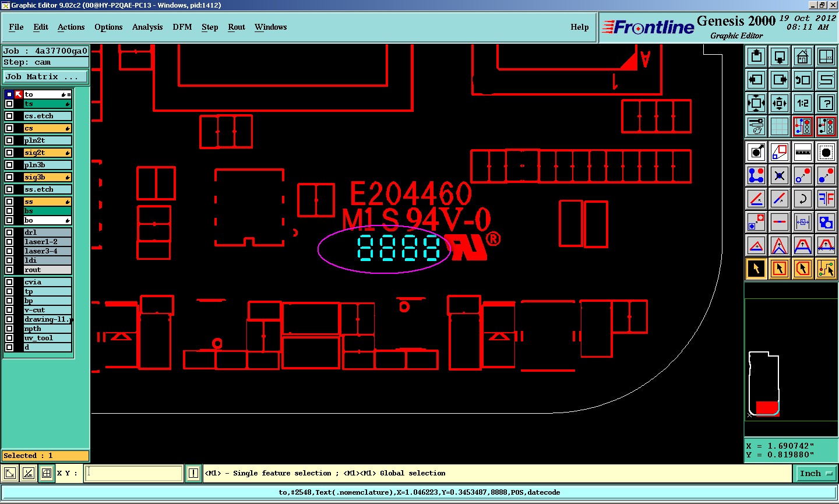
Task: Pan view left with the left arrow icon
Action: tap(756, 80)
